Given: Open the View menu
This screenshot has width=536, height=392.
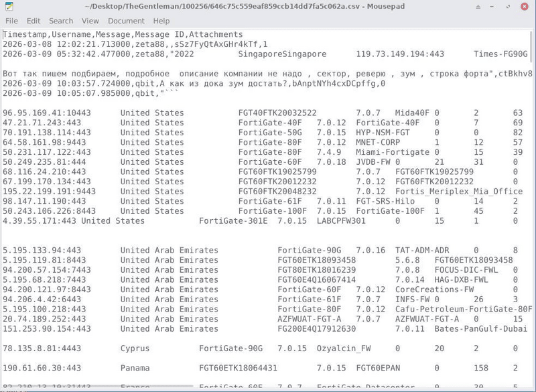Looking at the screenshot, I should click(x=90, y=21).
